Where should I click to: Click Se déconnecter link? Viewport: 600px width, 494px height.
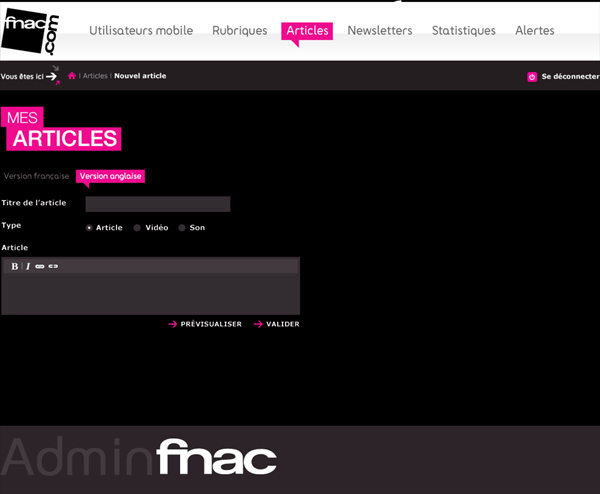(570, 77)
